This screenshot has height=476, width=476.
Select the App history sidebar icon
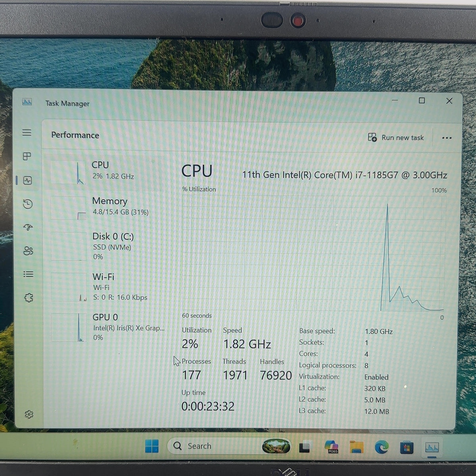(x=28, y=204)
